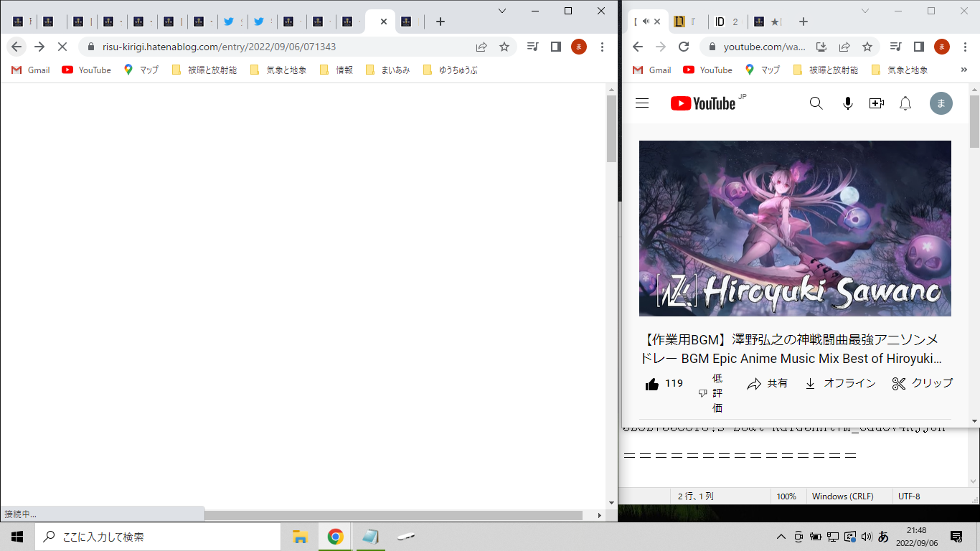
Task: Click Forward arrow in the hatenablog window
Action: tap(39, 47)
